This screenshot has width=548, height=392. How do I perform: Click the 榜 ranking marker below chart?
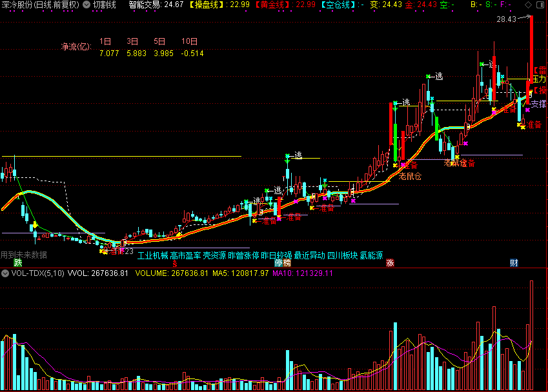(x=287, y=262)
